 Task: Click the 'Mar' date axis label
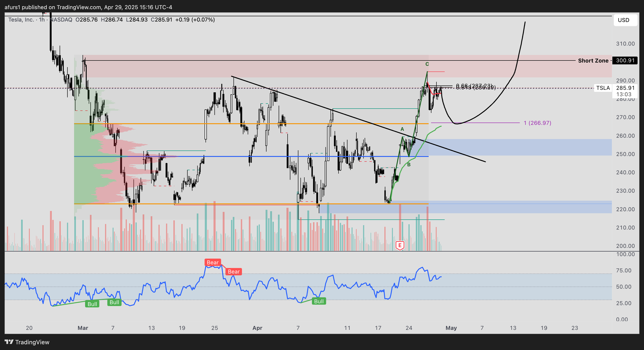(83, 328)
